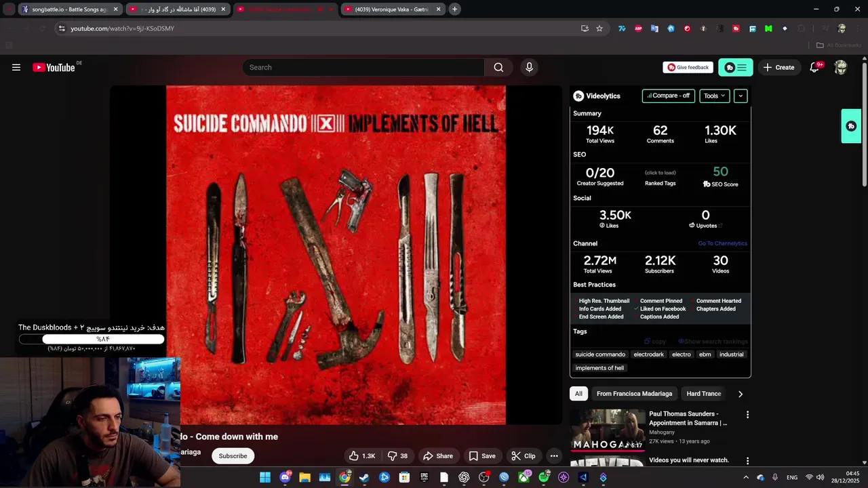The width and height of the screenshot is (868, 488).
Task: Open the green M extension icon
Action: click(768, 28)
